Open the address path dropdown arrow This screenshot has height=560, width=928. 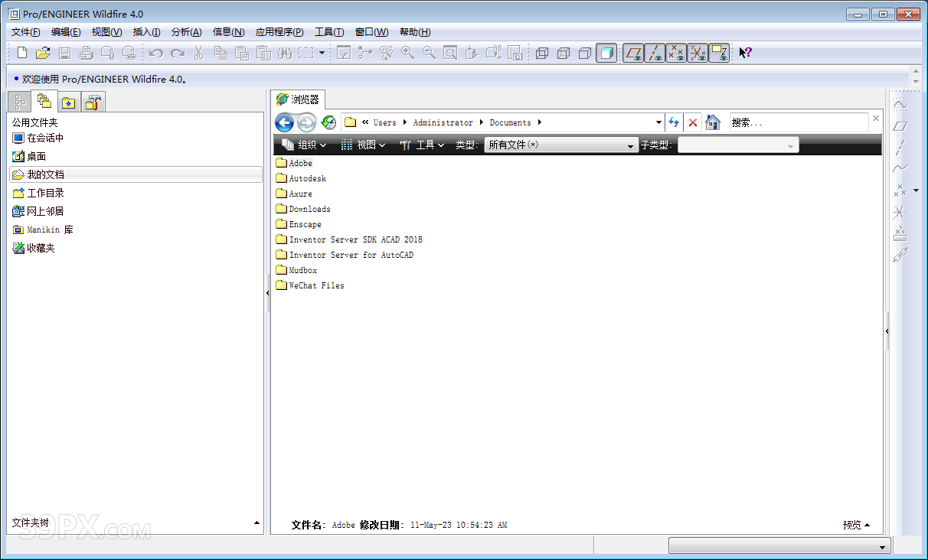click(x=658, y=122)
